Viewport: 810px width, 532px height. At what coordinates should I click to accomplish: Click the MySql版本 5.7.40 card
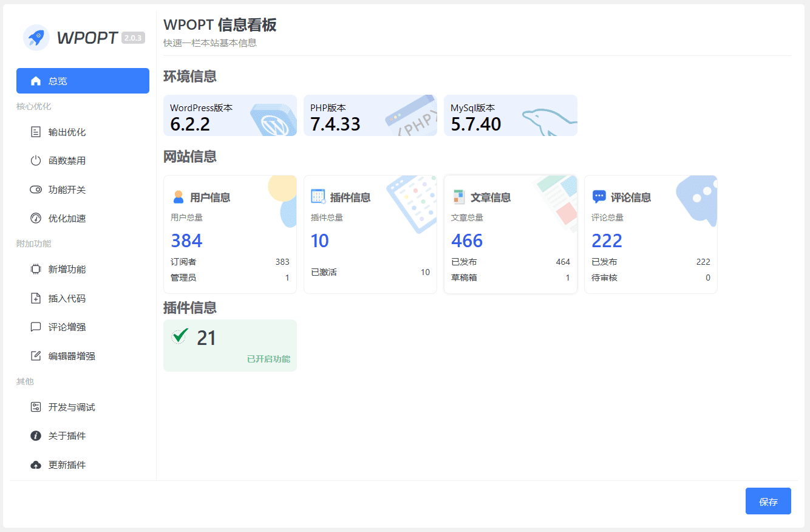click(511, 115)
